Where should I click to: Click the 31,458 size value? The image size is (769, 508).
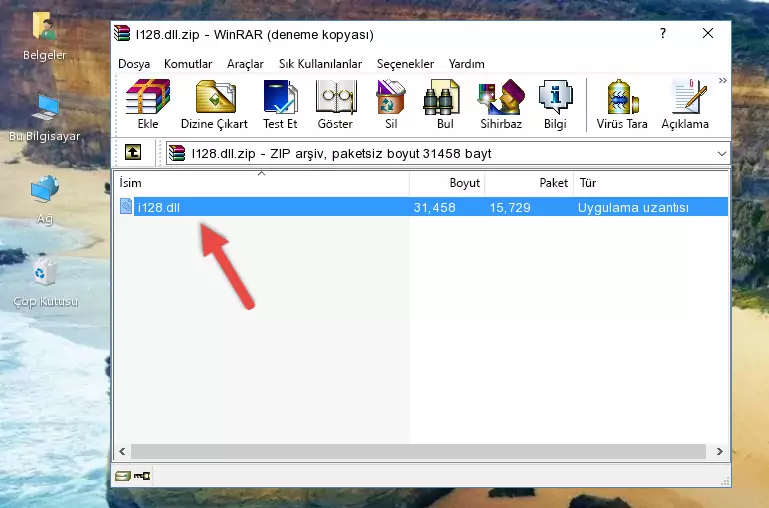point(434,207)
